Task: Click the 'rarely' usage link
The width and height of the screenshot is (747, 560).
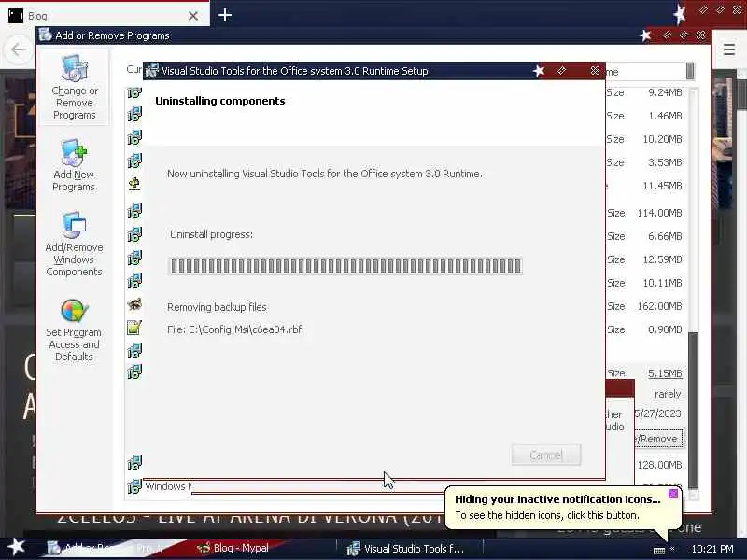Action: coord(668,394)
